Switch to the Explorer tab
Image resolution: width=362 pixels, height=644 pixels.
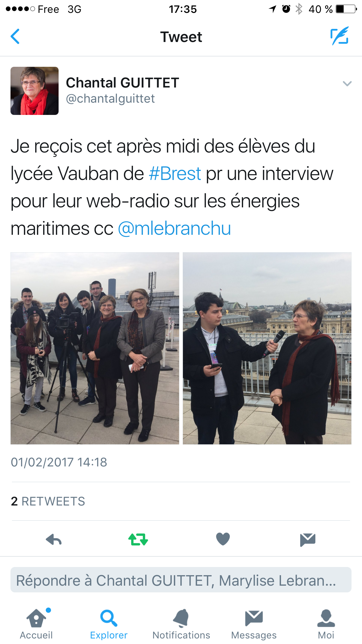coord(109,624)
